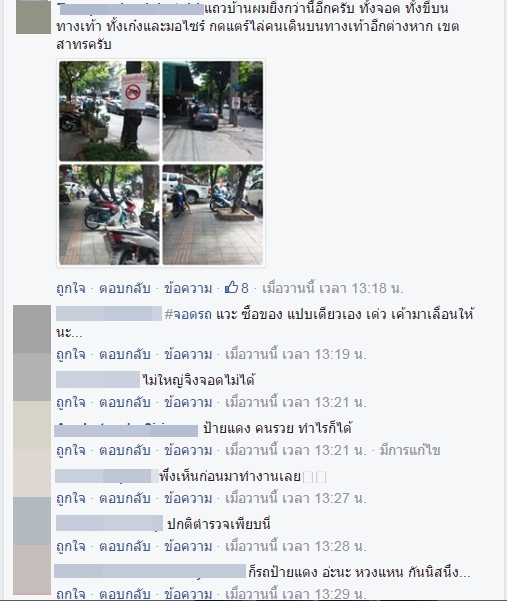507x601 pixels.
Task: Click the 13:29 comment timestamp
Action: [x=295, y=594]
